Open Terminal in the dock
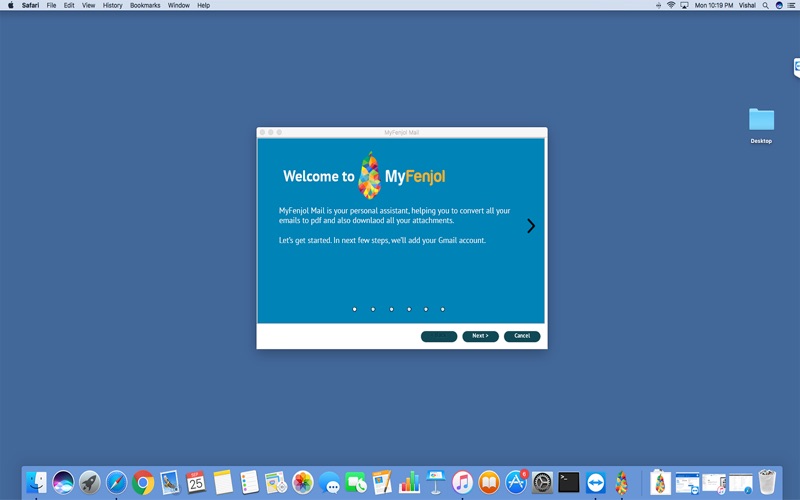Viewport: 800px width, 500px height. 569,482
